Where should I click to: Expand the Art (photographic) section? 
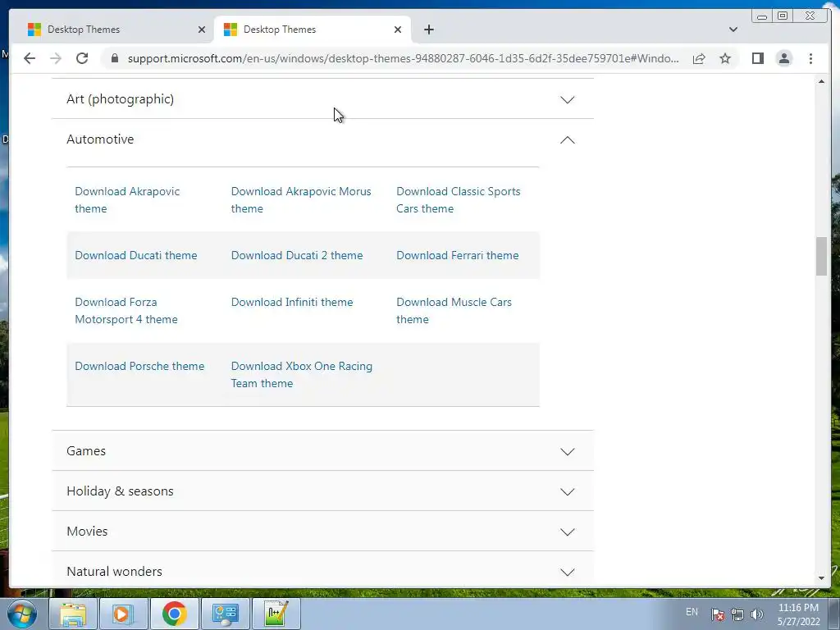click(x=322, y=99)
